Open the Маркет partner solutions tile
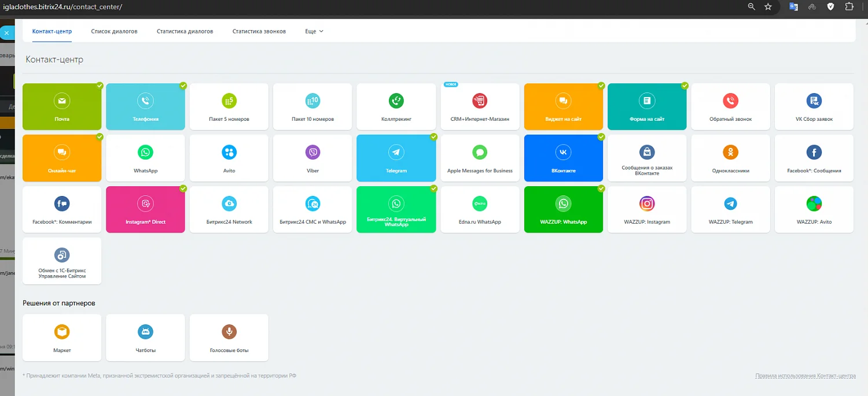The image size is (868, 396). [x=62, y=338]
